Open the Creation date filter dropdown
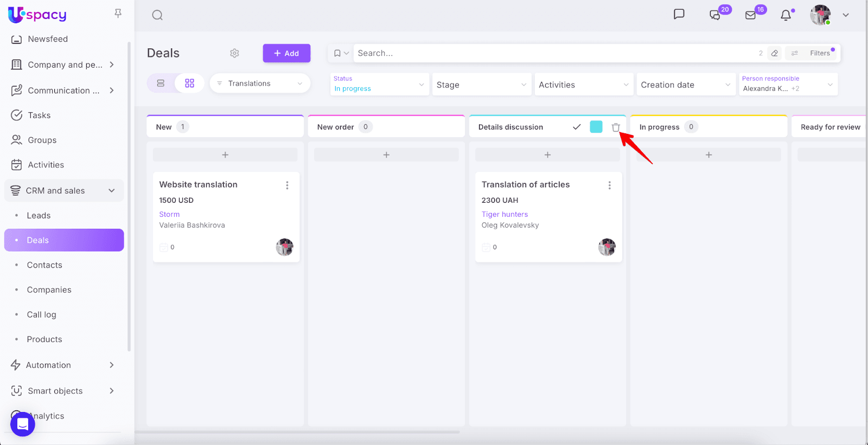Viewport: 868px width, 445px height. point(686,85)
